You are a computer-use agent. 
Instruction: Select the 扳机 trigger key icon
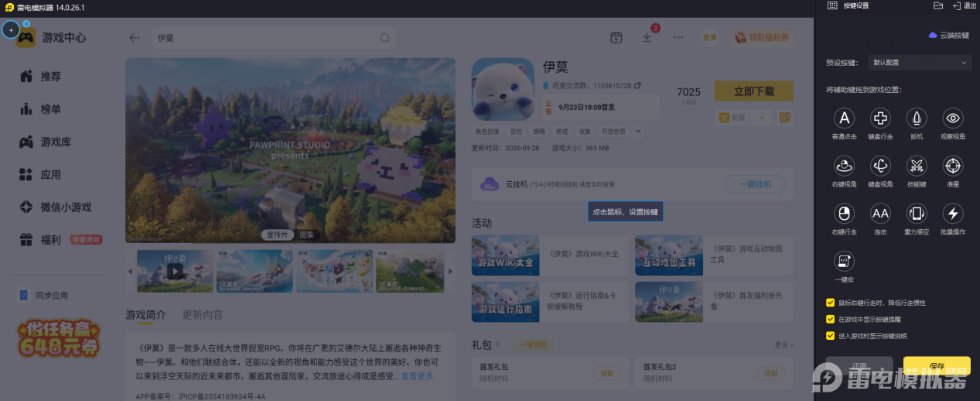(917, 118)
